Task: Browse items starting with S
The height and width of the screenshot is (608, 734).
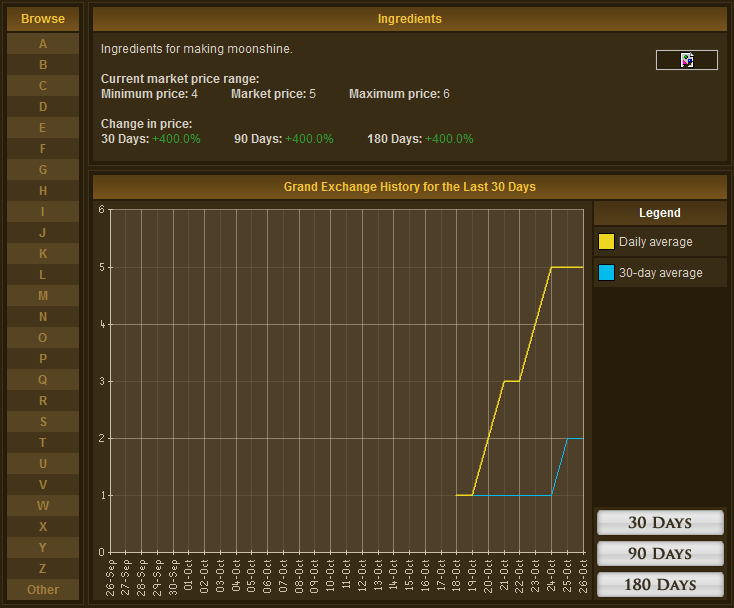Action: click(x=43, y=422)
